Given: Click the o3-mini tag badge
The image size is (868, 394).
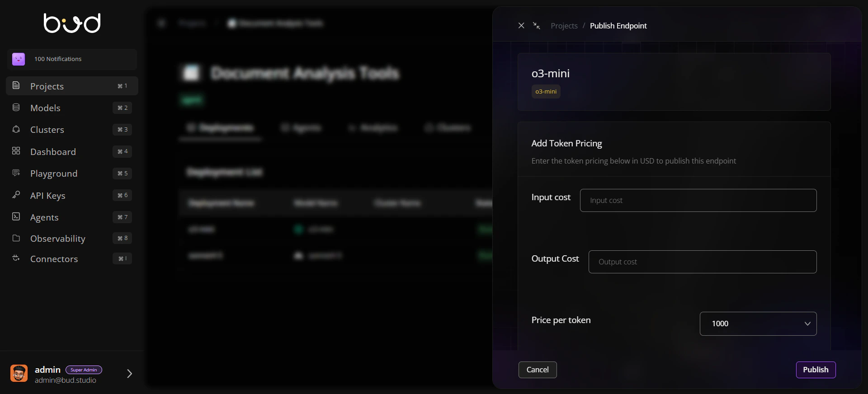Looking at the screenshot, I should 546,91.
